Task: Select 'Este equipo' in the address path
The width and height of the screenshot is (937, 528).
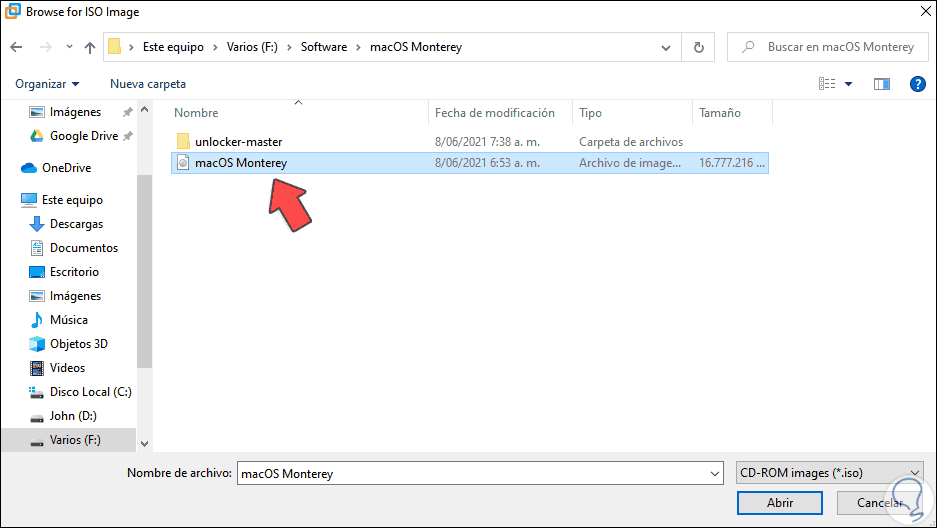Action: pyautogui.click(x=173, y=47)
